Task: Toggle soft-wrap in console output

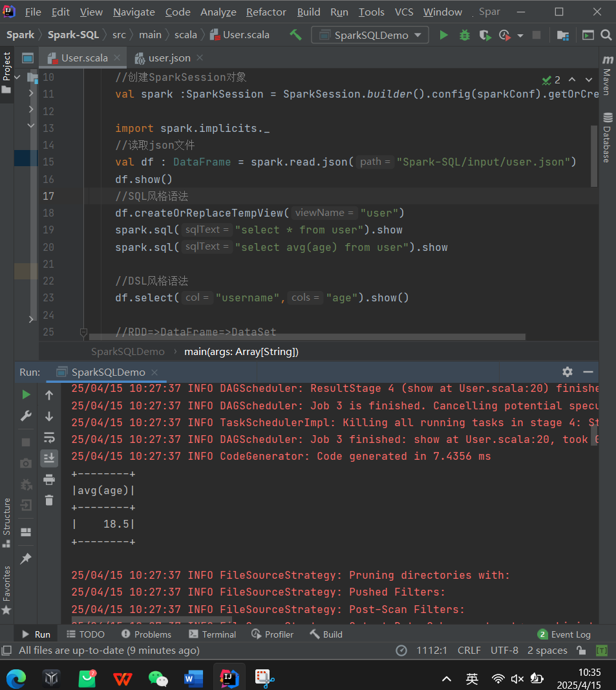Action: 49,437
